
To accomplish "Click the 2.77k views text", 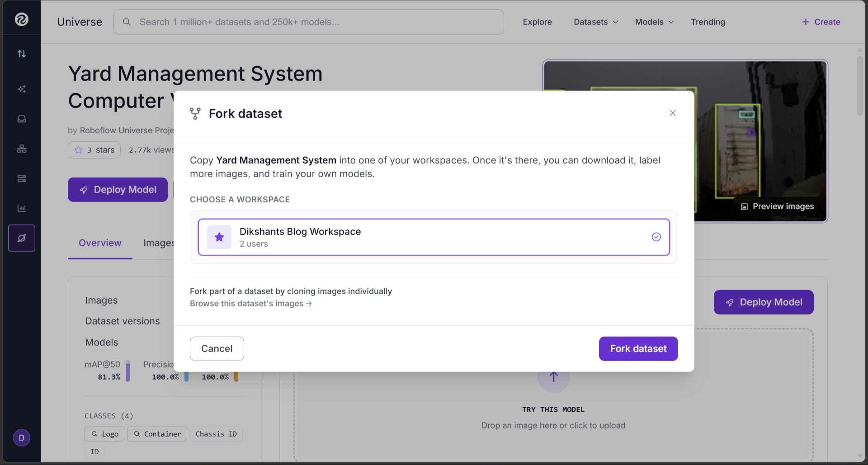I will (x=151, y=150).
